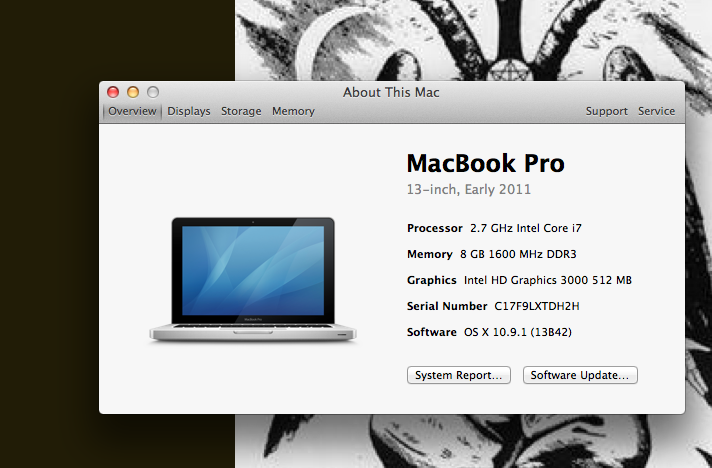Open the Support section

tap(607, 111)
